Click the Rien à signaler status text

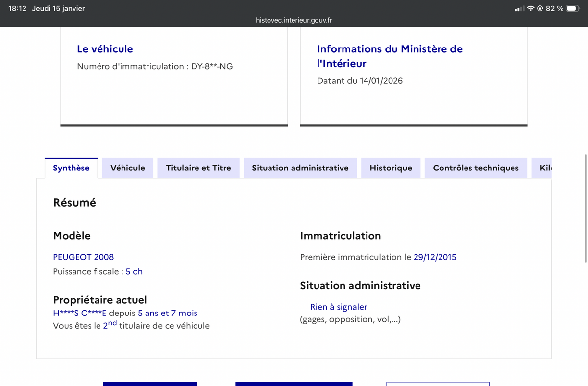click(x=339, y=307)
